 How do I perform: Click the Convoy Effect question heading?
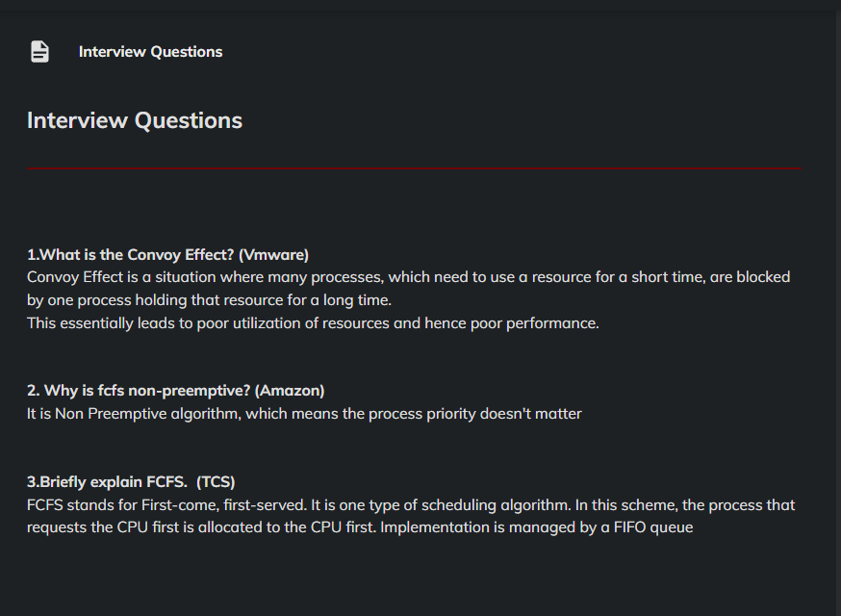(x=131, y=255)
